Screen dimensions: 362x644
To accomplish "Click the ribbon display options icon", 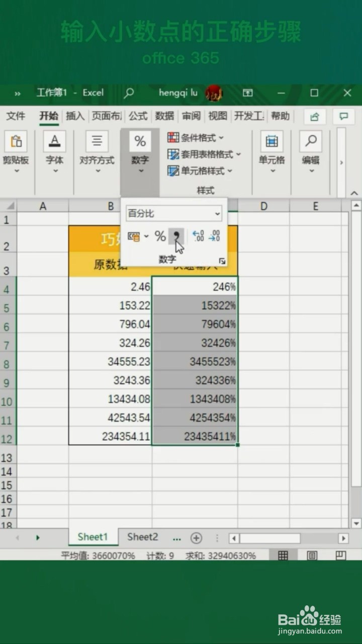I will click(x=248, y=93).
